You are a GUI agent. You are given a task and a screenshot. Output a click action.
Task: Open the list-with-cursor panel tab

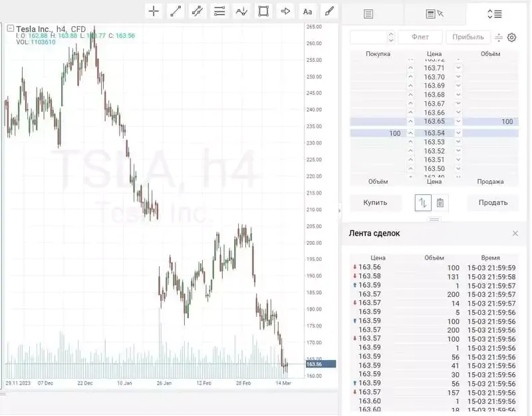tap(435, 14)
